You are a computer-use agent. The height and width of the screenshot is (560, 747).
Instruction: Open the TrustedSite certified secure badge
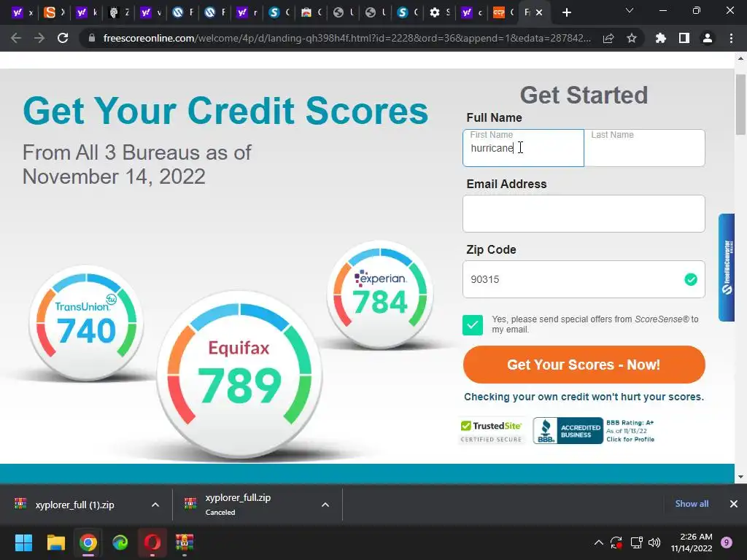pos(491,432)
